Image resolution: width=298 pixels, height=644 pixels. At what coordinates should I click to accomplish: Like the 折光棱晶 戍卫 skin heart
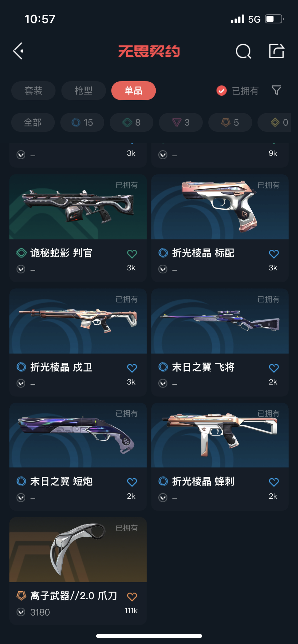(x=132, y=368)
